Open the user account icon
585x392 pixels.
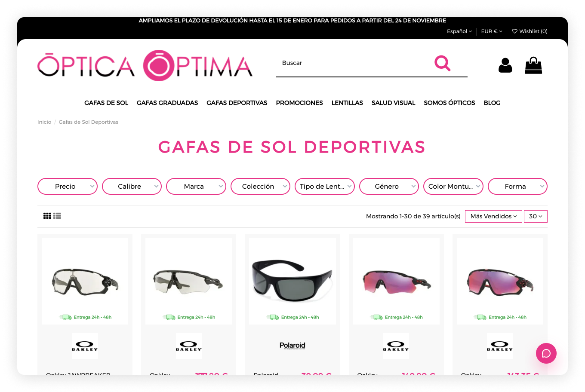point(505,65)
